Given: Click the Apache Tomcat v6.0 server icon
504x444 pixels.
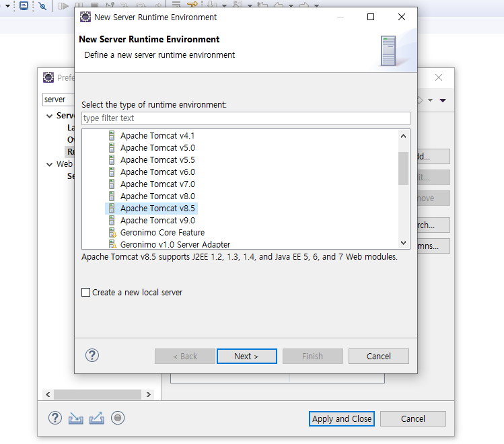Looking at the screenshot, I should (112, 172).
